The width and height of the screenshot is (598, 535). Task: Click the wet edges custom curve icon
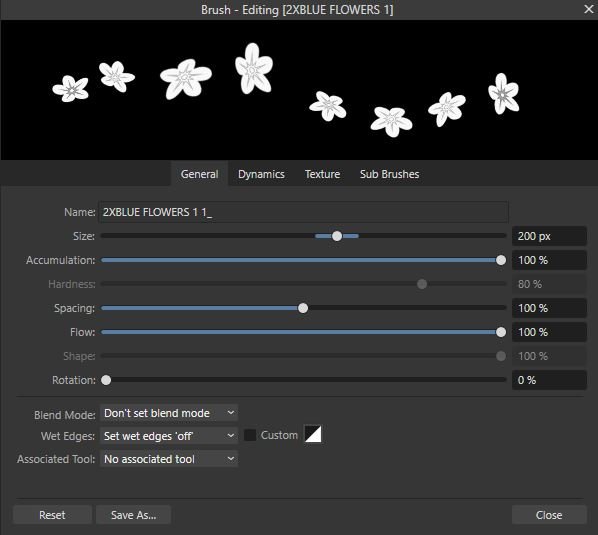(313, 434)
